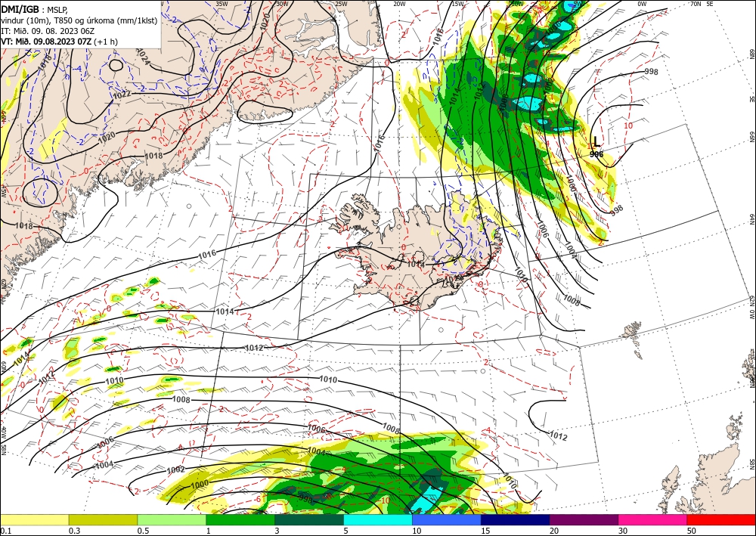756x536 pixels.
Task: Choose the purple 20 mm legend swatch
Action: (x=584, y=520)
